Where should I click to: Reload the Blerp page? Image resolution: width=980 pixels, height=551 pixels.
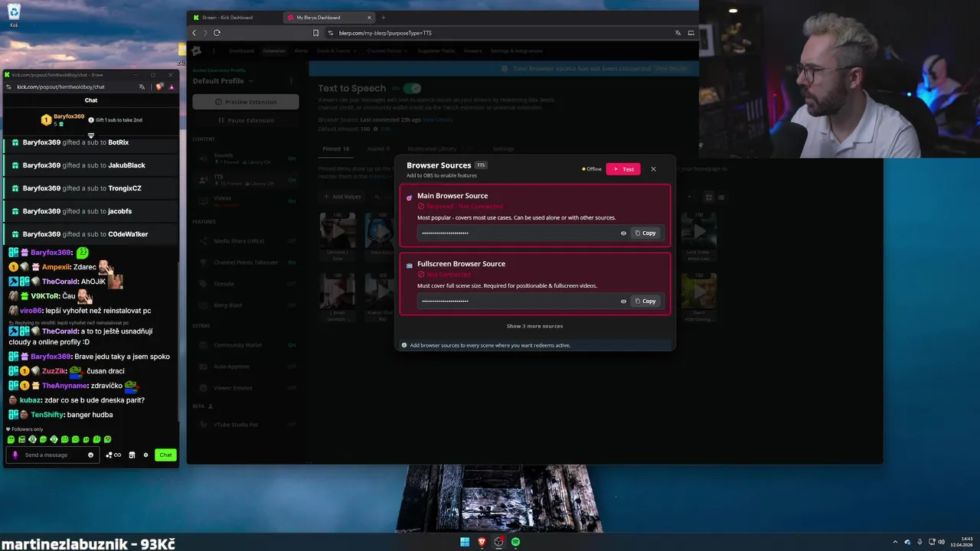pyautogui.click(x=217, y=33)
